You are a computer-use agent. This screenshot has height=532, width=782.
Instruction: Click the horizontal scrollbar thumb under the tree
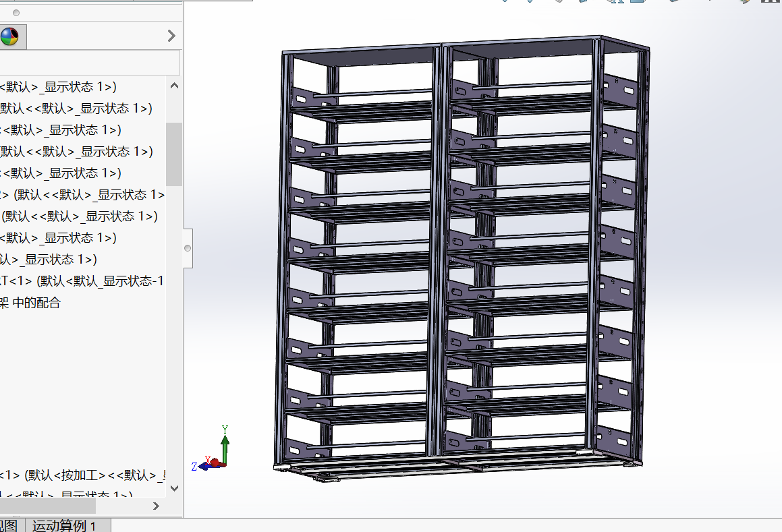coord(47,506)
